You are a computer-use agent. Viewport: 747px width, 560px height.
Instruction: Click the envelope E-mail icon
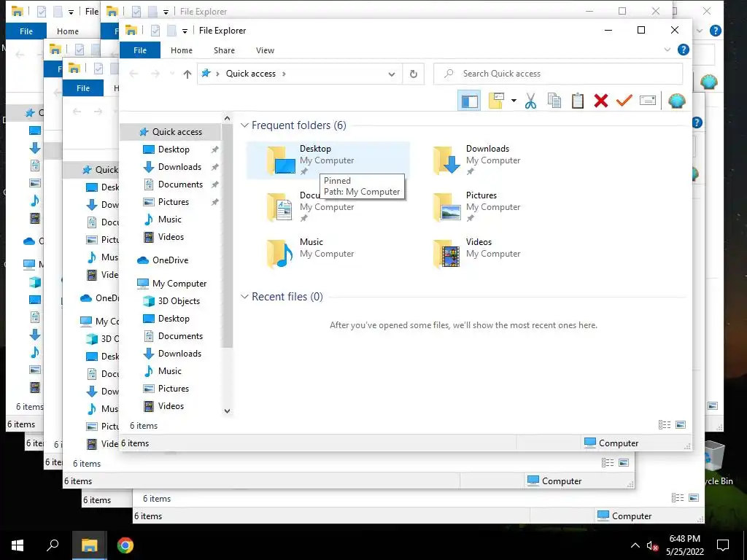648,101
